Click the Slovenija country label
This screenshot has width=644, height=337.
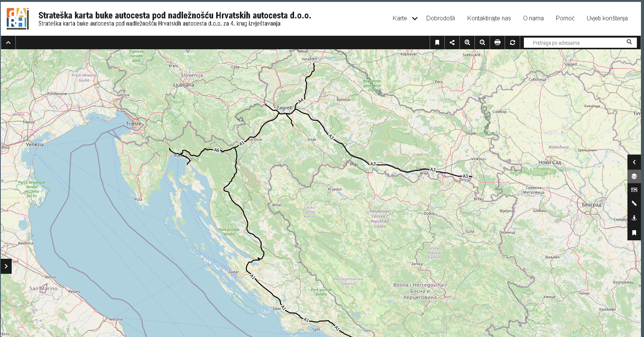pyautogui.click(x=192, y=75)
